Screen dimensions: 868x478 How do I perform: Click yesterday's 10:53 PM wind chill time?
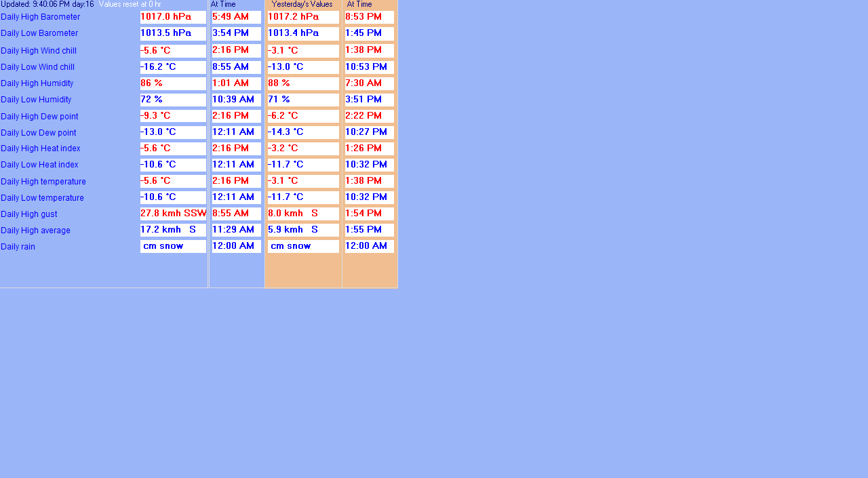tap(369, 67)
